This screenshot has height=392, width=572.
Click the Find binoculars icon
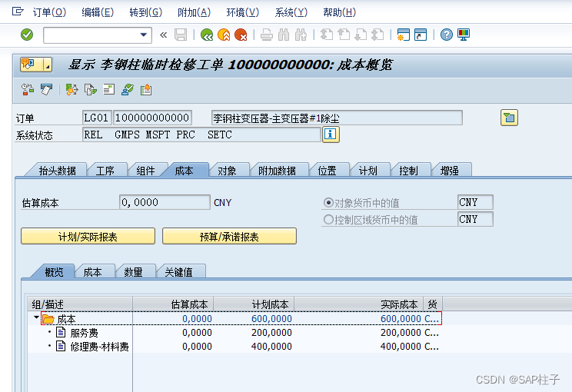coord(284,35)
